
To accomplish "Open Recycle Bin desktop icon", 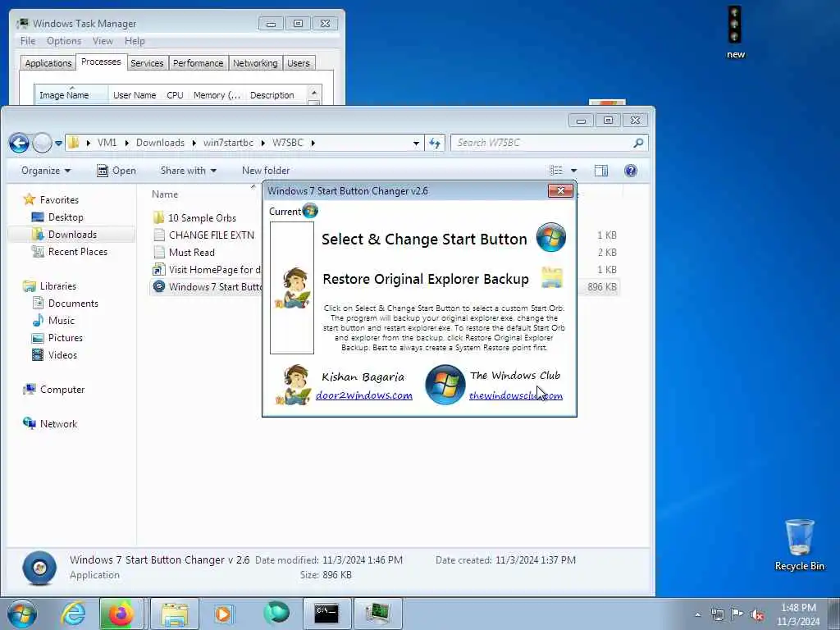I will coord(799,545).
